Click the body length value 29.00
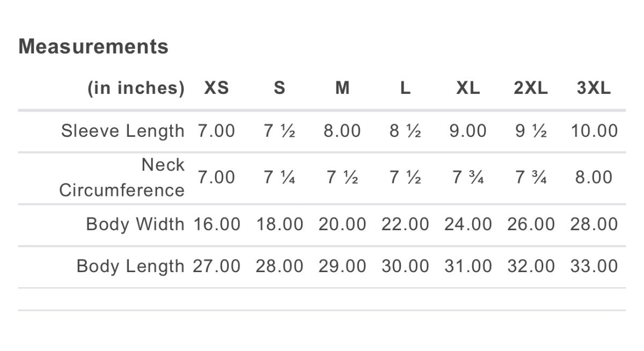The image size is (644, 351). click(342, 266)
